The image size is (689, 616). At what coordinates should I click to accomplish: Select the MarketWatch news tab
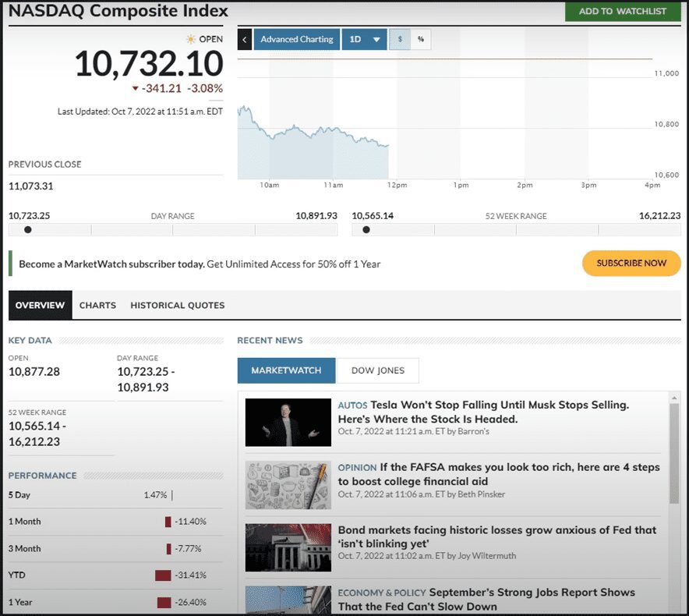tap(286, 370)
